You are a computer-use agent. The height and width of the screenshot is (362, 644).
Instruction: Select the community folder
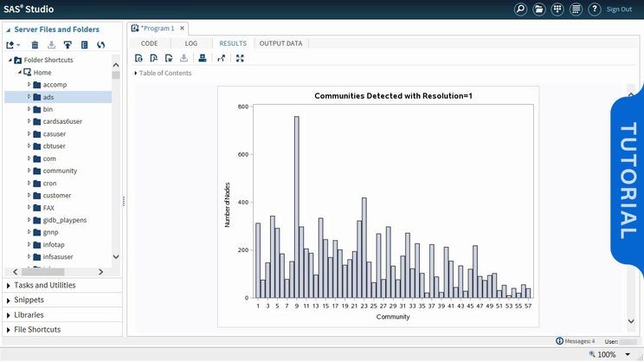tap(60, 171)
